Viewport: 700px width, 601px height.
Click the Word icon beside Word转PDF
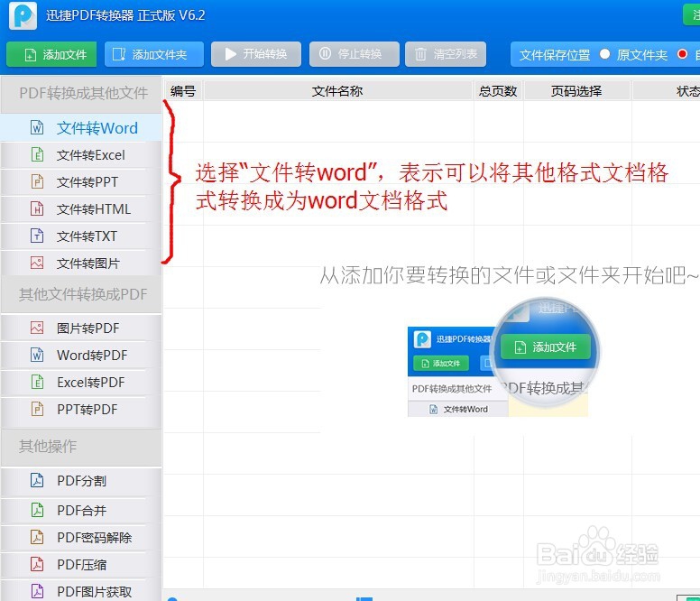[x=37, y=355]
